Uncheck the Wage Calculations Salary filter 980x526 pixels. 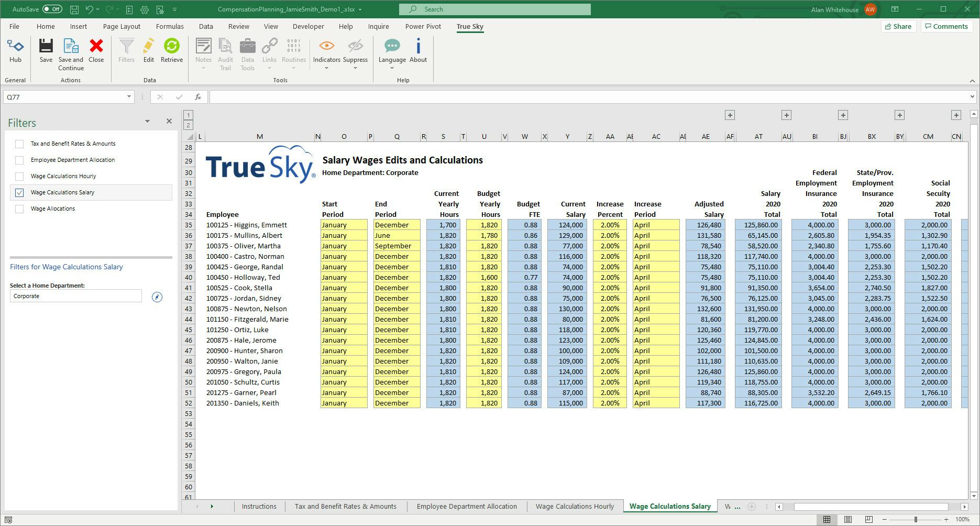pyautogui.click(x=19, y=192)
